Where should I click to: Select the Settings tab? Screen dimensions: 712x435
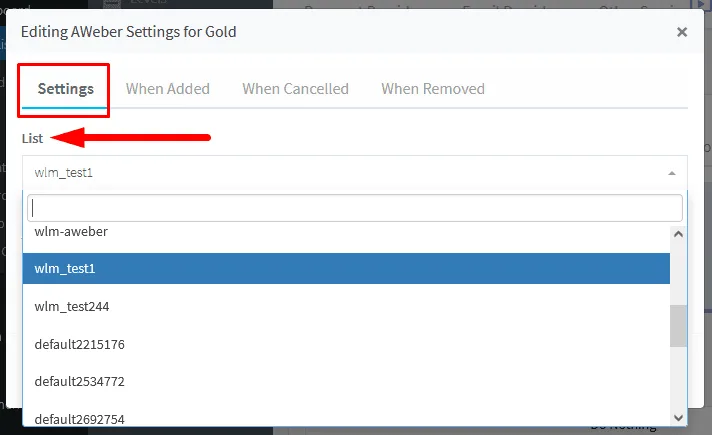(x=65, y=89)
